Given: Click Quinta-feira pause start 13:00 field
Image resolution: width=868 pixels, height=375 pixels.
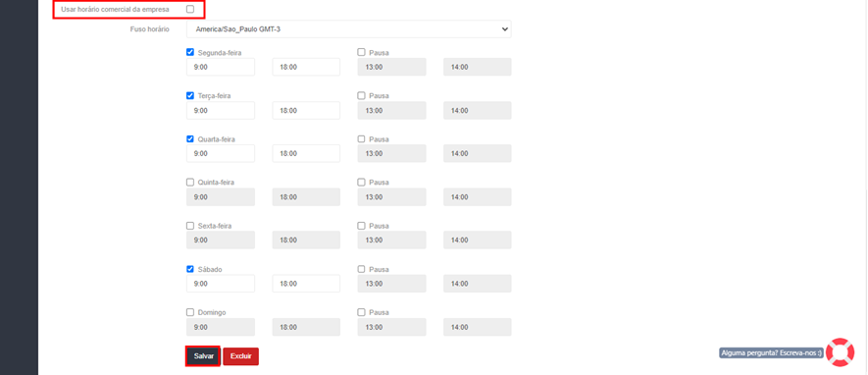Looking at the screenshot, I should 392,196.
